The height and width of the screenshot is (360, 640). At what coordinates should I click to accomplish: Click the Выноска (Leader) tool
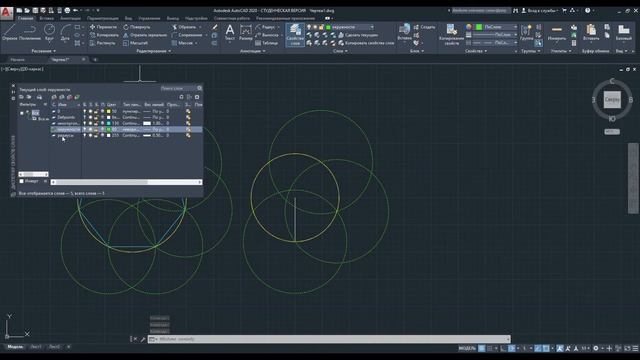point(267,35)
